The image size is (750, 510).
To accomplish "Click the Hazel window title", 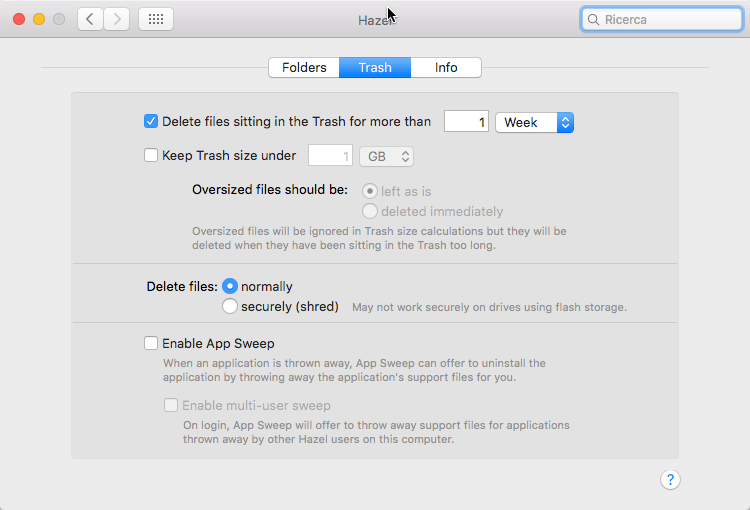I will (375, 20).
